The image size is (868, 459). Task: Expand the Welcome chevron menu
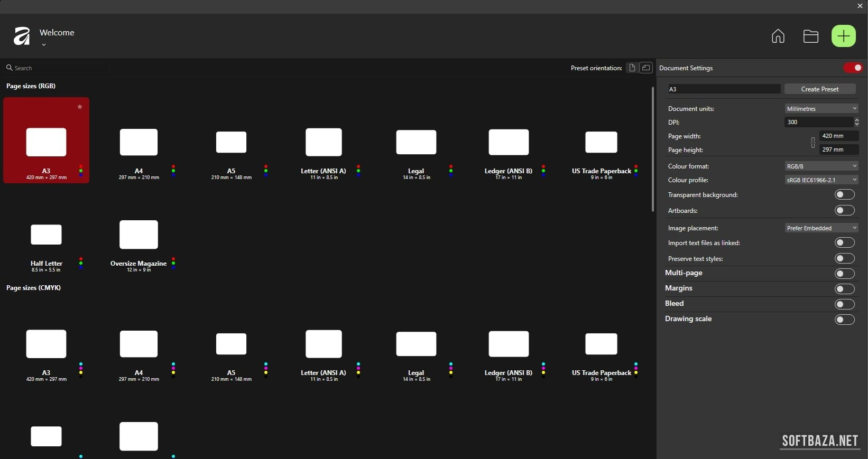click(44, 45)
